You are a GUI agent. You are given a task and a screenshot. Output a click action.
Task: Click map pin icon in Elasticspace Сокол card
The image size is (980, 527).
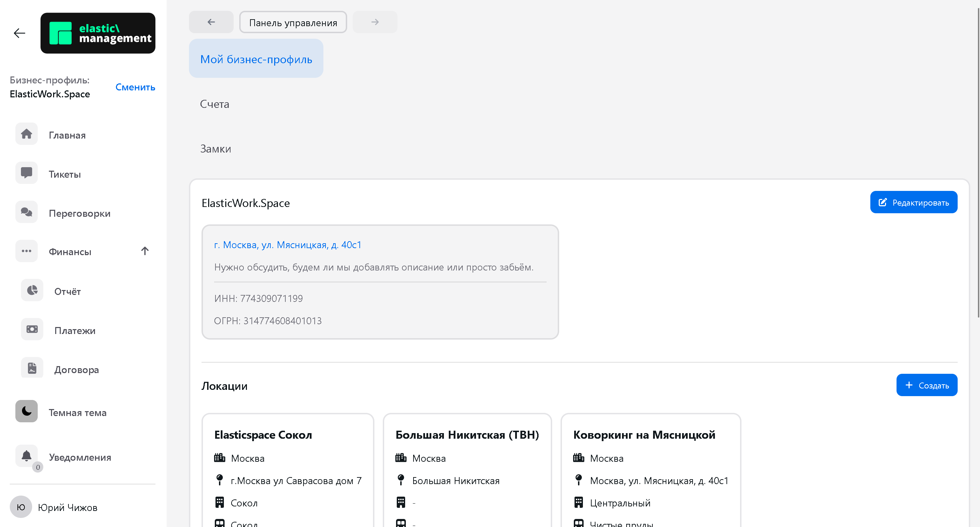tap(220, 480)
